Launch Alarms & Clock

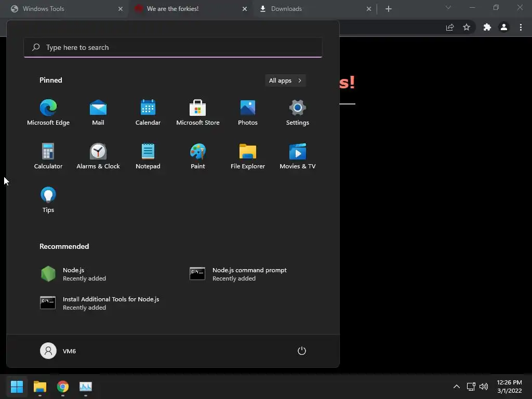click(98, 156)
